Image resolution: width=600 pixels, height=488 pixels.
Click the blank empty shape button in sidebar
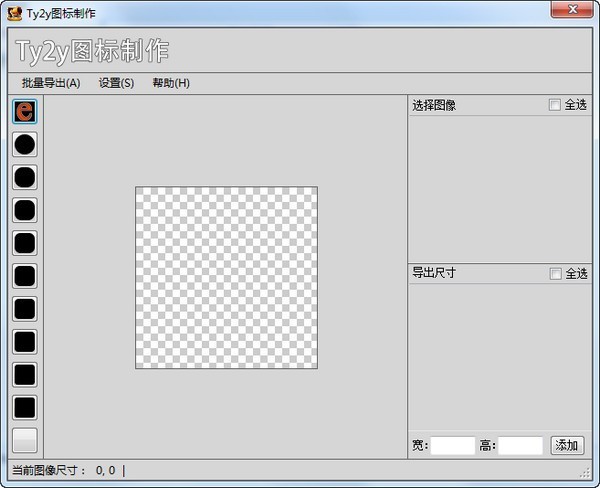25,441
